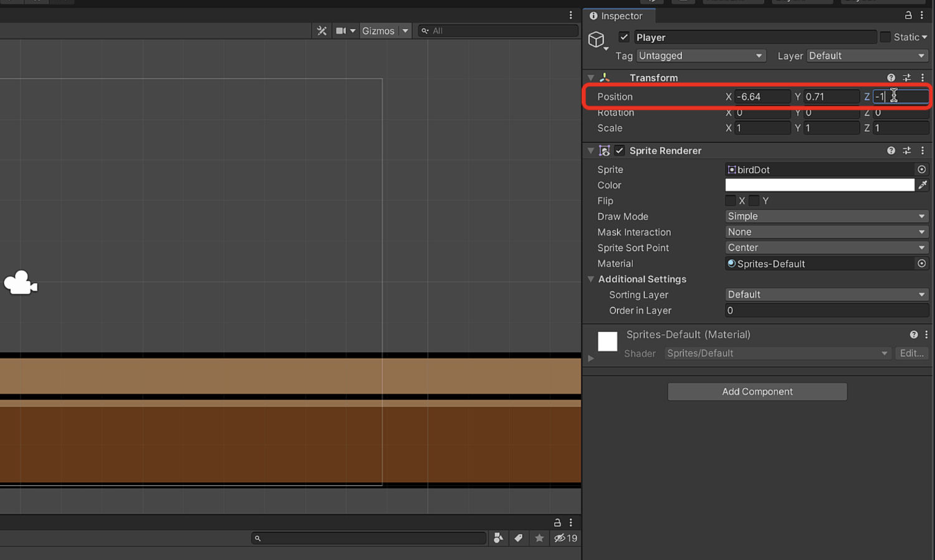Open the Transform component options menu

tap(923, 78)
